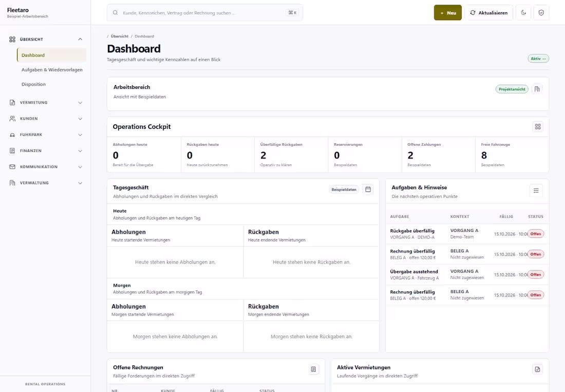Click the Projektansicht badge

point(512,89)
